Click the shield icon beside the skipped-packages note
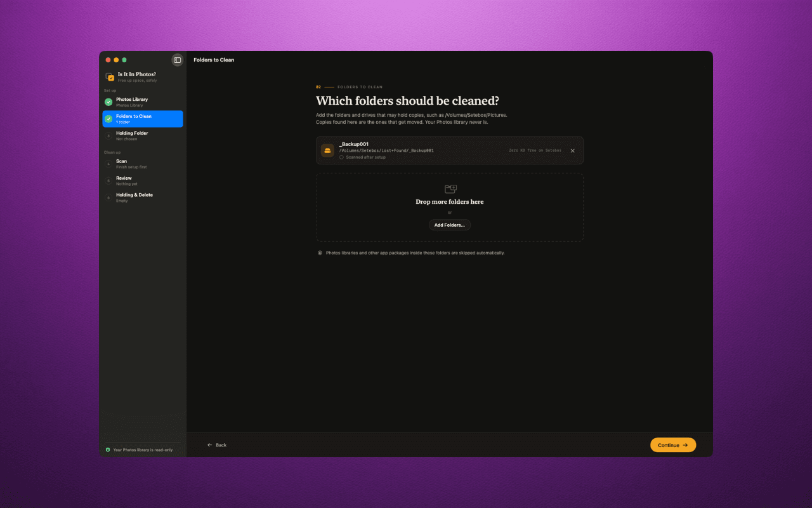Screen dimensions: 812x508 point(320,253)
